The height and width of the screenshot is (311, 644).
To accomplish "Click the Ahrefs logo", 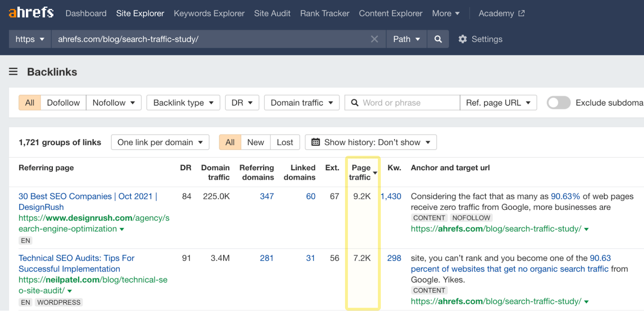I will click(x=31, y=13).
